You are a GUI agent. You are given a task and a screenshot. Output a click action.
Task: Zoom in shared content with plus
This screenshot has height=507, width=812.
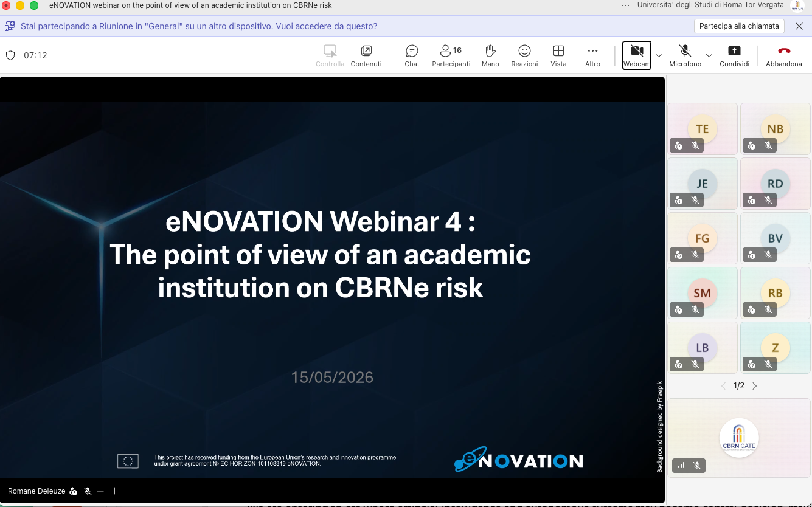click(x=114, y=491)
